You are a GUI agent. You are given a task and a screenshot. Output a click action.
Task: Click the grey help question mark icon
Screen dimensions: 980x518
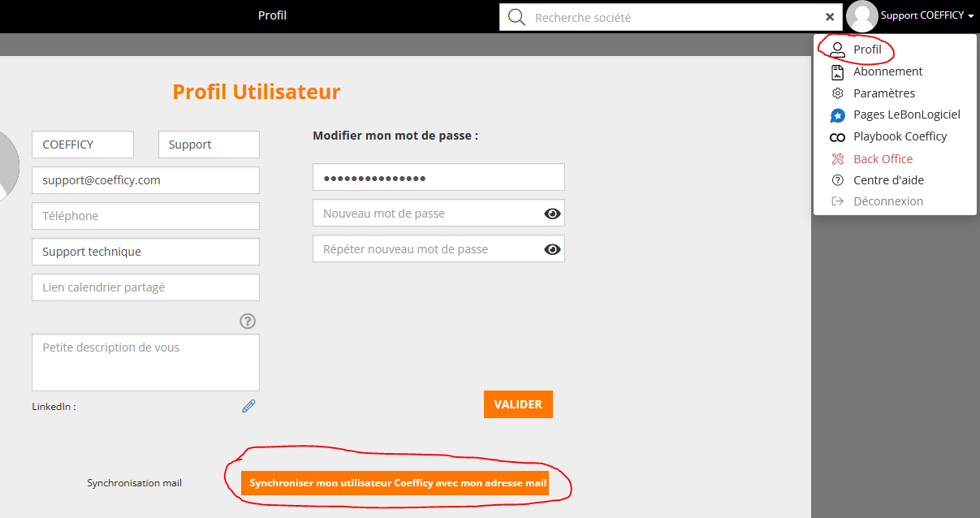point(248,322)
